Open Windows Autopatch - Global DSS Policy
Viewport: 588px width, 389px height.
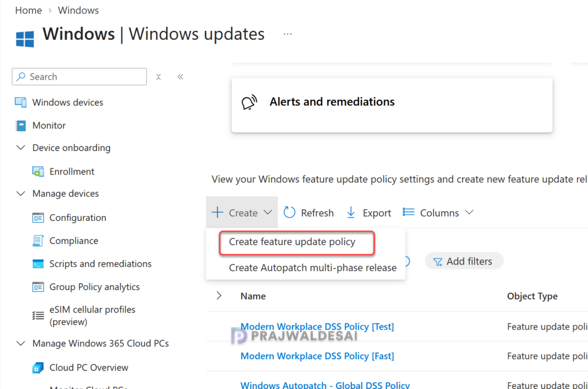(325, 385)
